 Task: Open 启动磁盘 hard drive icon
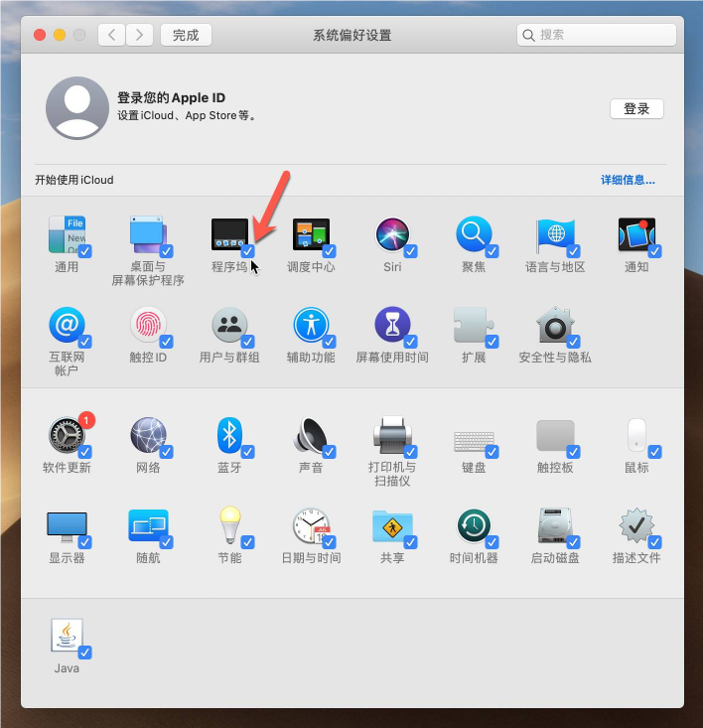(555, 525)
